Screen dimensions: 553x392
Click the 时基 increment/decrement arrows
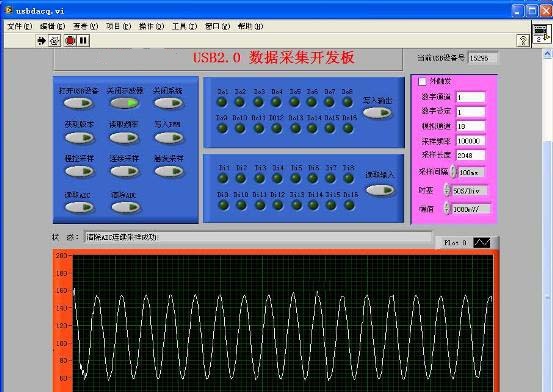[x=447, y=191]
